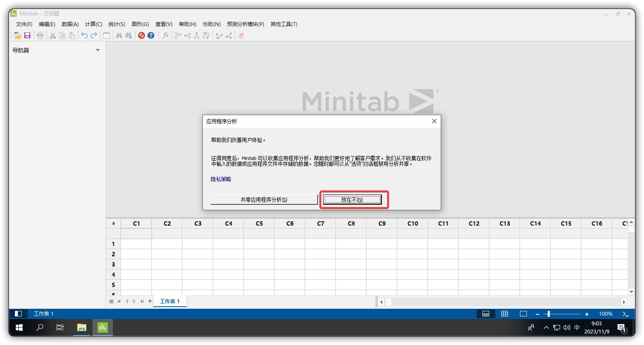Close the 应用程序分析 dialog
Image resolution: width=644 pixels, height=345 pixels.
[x=434, y=121]
